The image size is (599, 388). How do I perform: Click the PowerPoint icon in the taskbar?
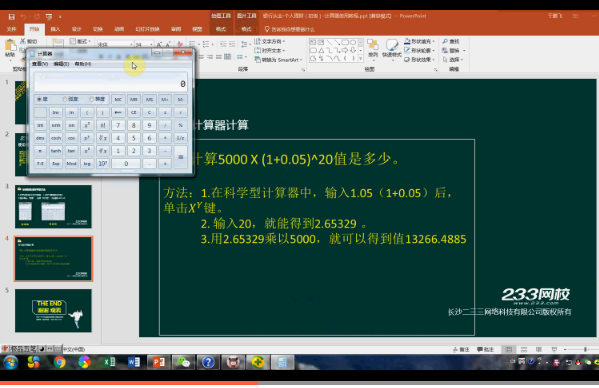point(159,362)
